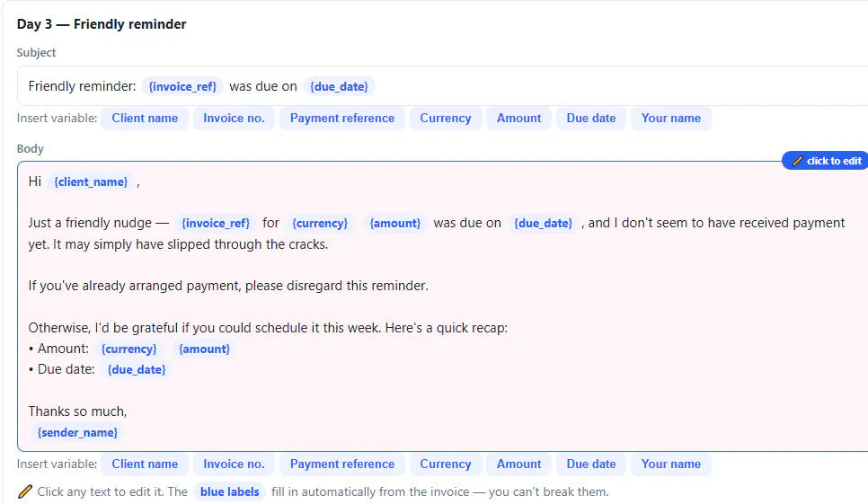Insert Due date variable below body

[590, 464]
